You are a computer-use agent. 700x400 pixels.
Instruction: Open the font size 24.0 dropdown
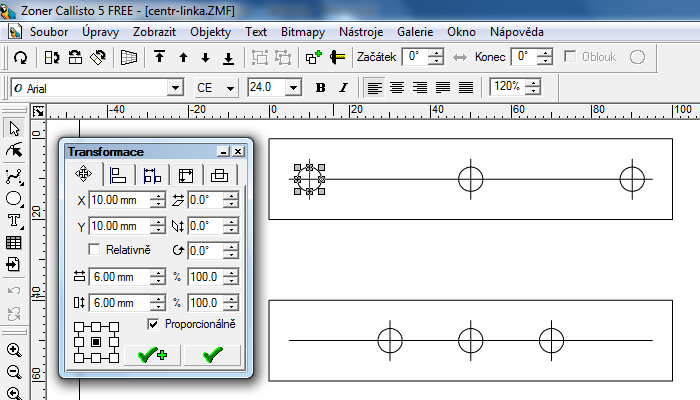(x=293, y=88)
